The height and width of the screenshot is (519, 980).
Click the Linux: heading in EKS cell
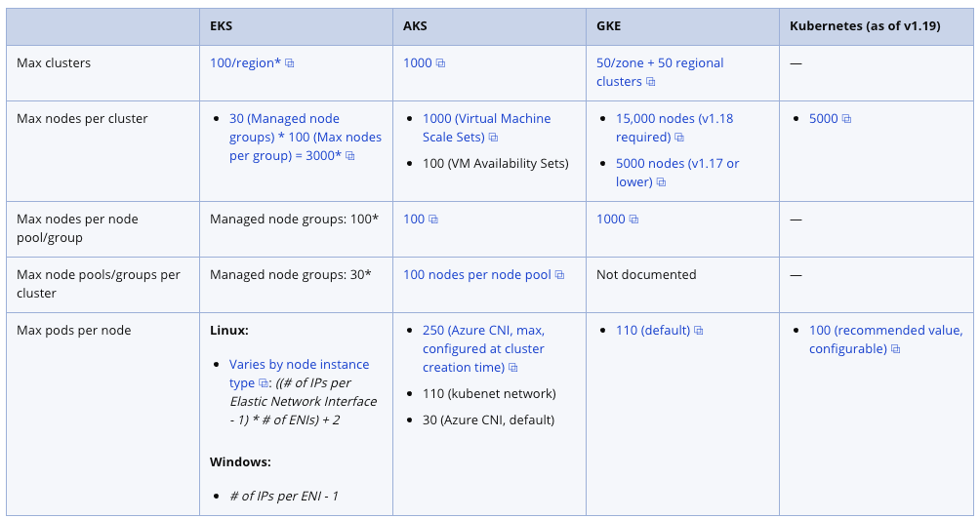[x=229, y=331]
